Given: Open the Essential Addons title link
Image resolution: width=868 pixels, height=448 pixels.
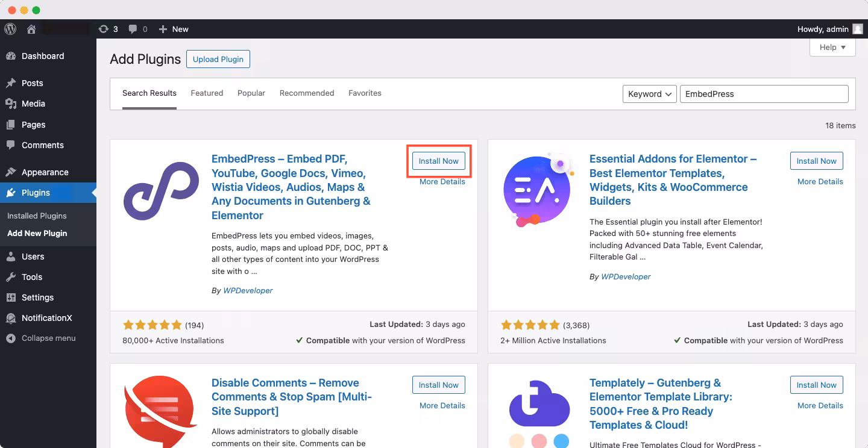Looking at the screenshot, I should 673,180.
